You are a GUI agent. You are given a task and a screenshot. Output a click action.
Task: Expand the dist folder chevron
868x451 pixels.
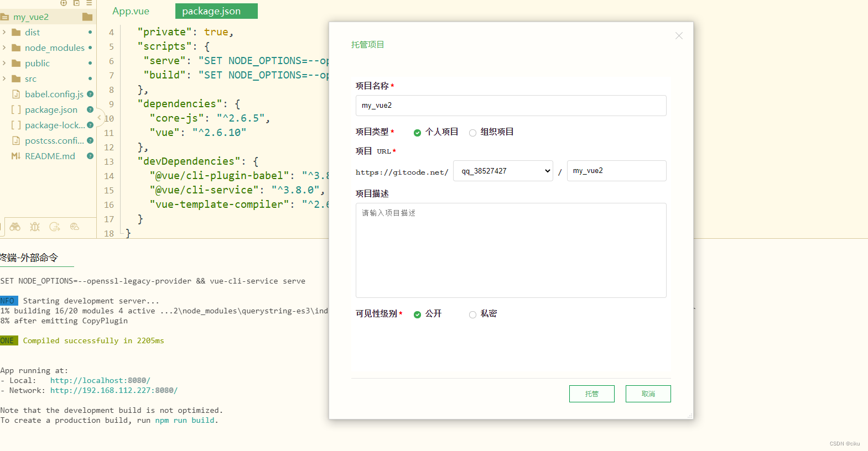click(x=4, y=32)
